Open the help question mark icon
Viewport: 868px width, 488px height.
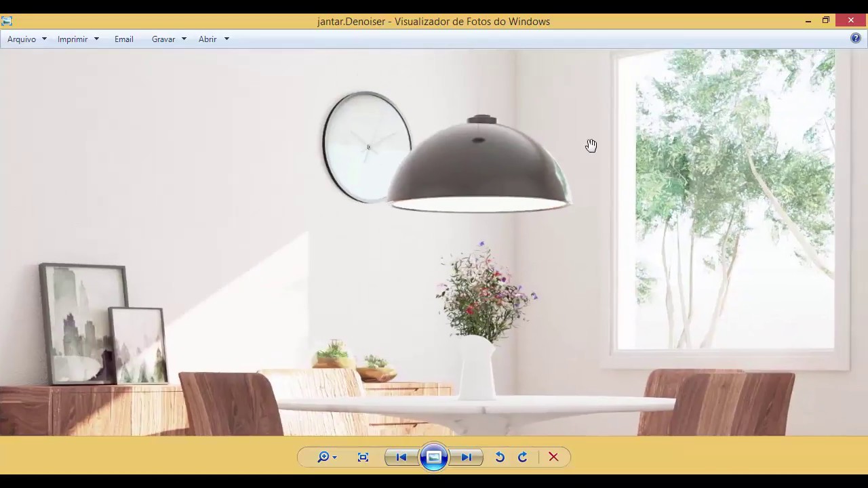(856, 39)
